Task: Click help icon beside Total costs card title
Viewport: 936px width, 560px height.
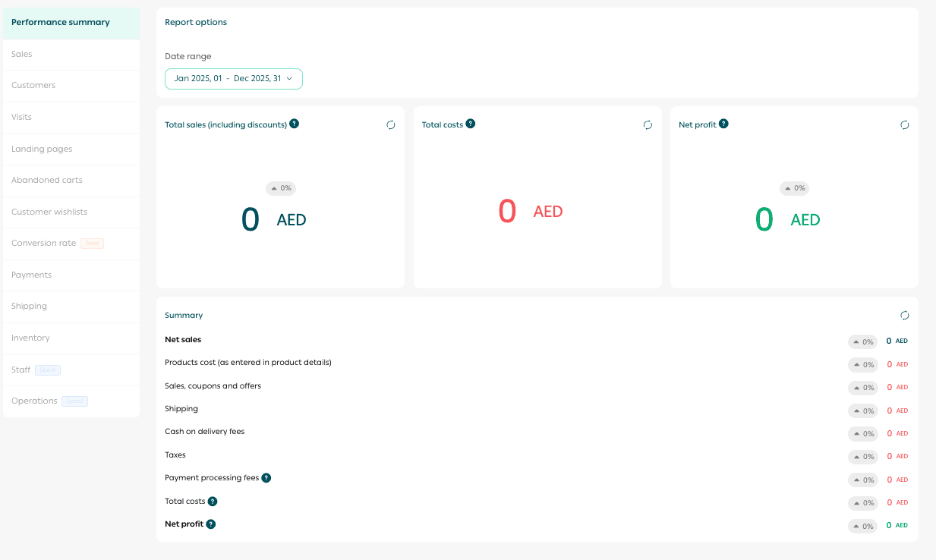Action: click(x=471, y=124)
